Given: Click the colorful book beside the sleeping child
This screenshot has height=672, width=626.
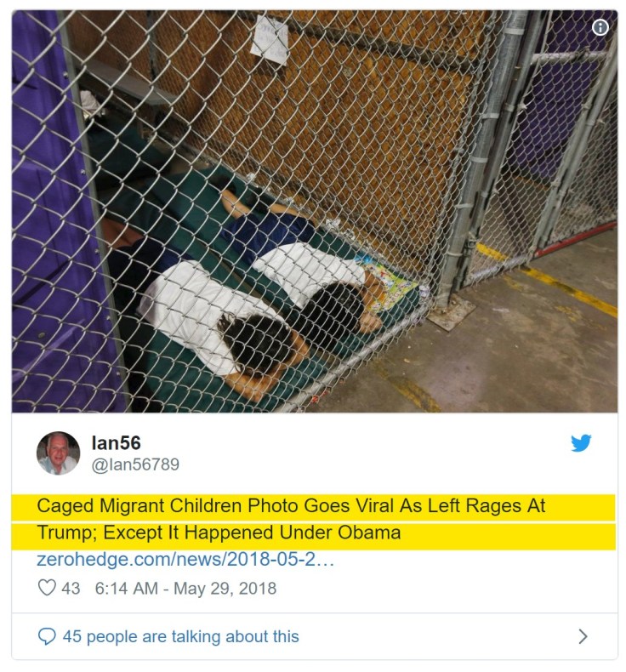Looking at the screenshot, I should 389,286.
